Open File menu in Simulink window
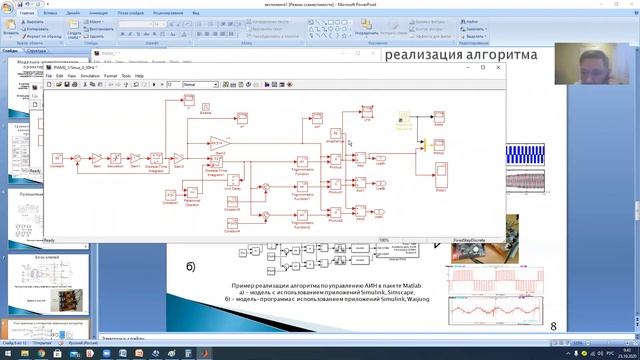This screenshot has height=360, width=640. pos(49,76)
